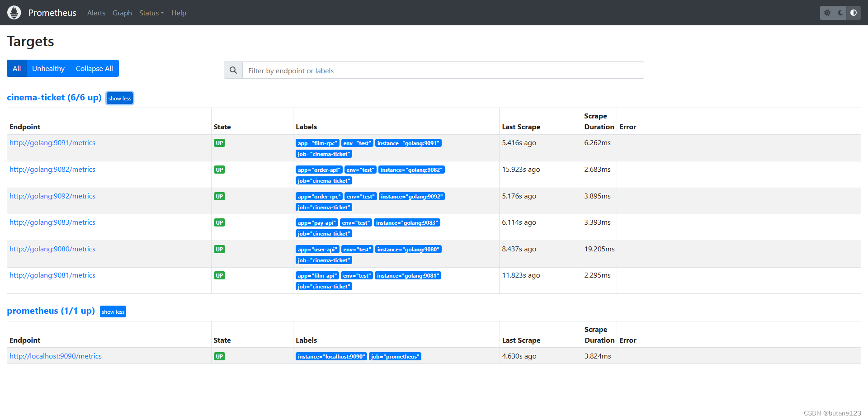
Task: Click the job="prometheus" label
Action: [x=395, y=356]
